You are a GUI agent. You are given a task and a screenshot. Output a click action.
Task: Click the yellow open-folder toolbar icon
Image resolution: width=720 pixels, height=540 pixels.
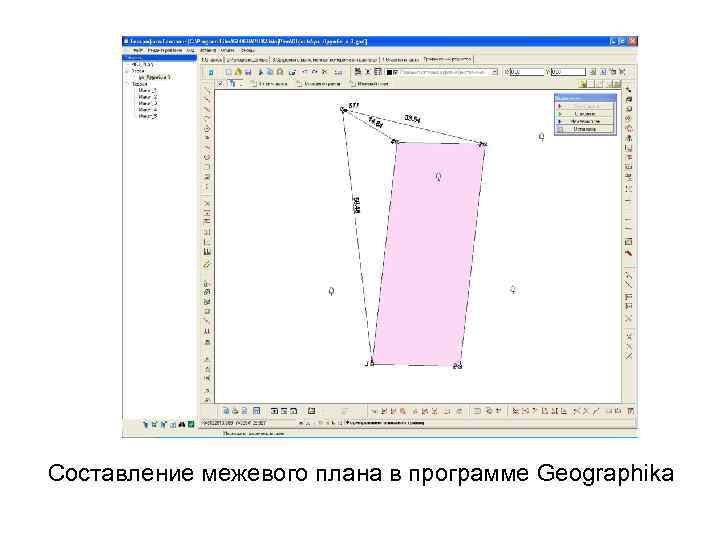(238, 72)
